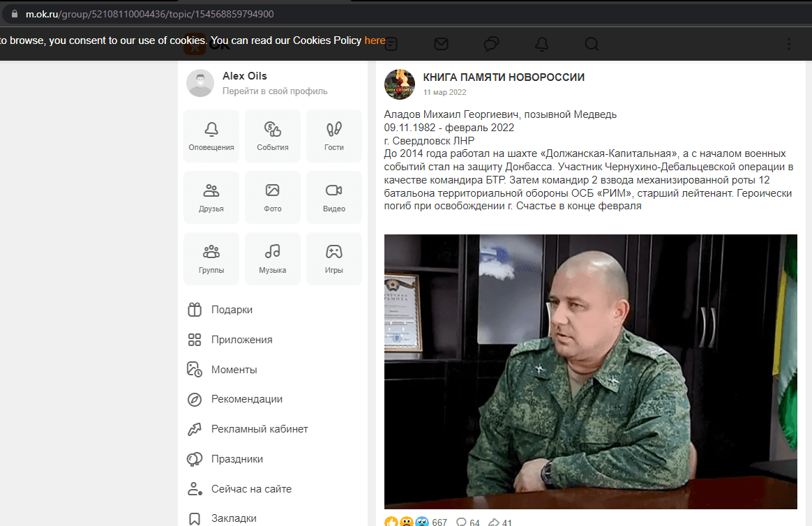812x526 pixels.
Task: Open the Группы groups section
Action: click(x=211, y=259)
